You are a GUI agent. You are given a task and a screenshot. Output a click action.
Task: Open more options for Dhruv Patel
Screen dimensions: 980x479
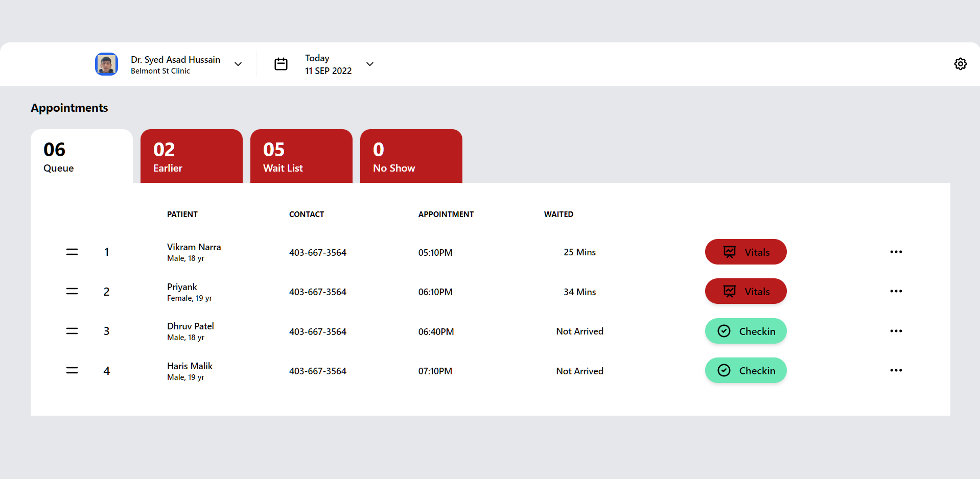[x=896, y=331]
